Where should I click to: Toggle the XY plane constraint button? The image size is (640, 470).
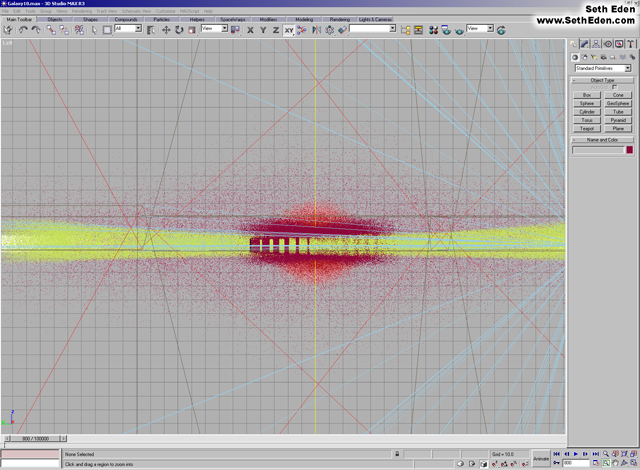pos(289,29)
